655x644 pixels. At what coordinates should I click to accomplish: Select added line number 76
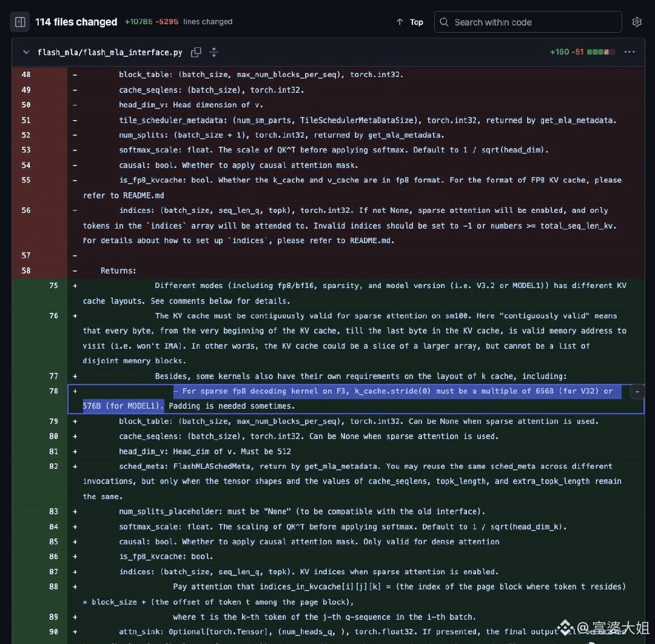53,316
